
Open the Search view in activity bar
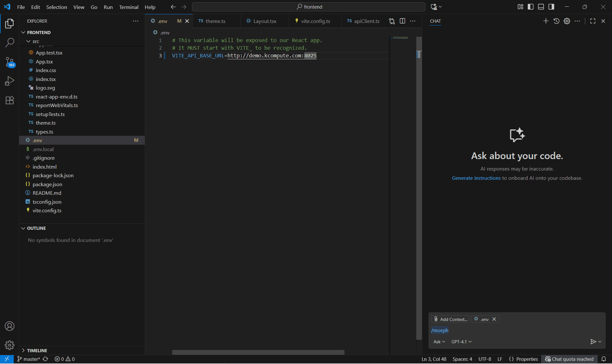point(10,42)
